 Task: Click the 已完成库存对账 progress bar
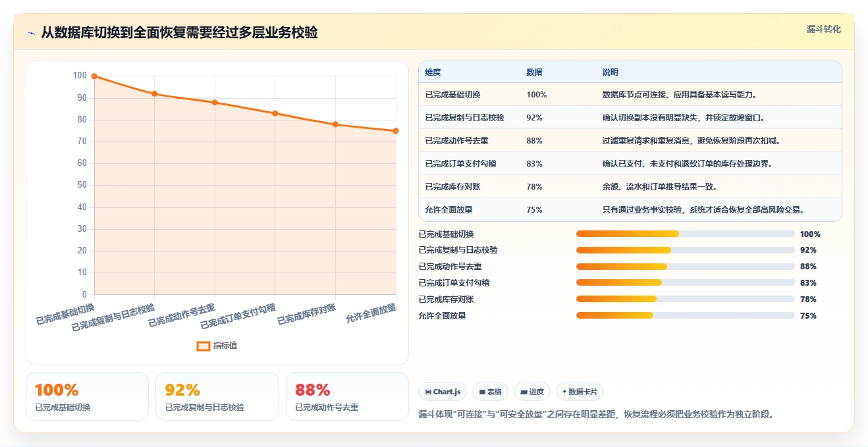pos(686,299)
